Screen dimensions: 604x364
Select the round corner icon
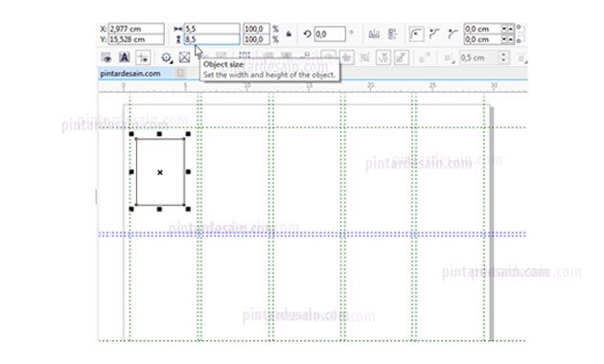click(416, 34)
